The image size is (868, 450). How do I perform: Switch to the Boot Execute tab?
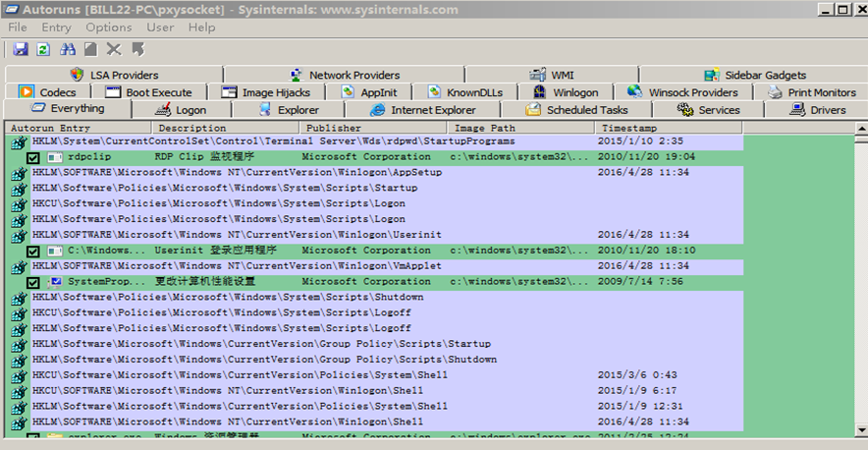148,92
